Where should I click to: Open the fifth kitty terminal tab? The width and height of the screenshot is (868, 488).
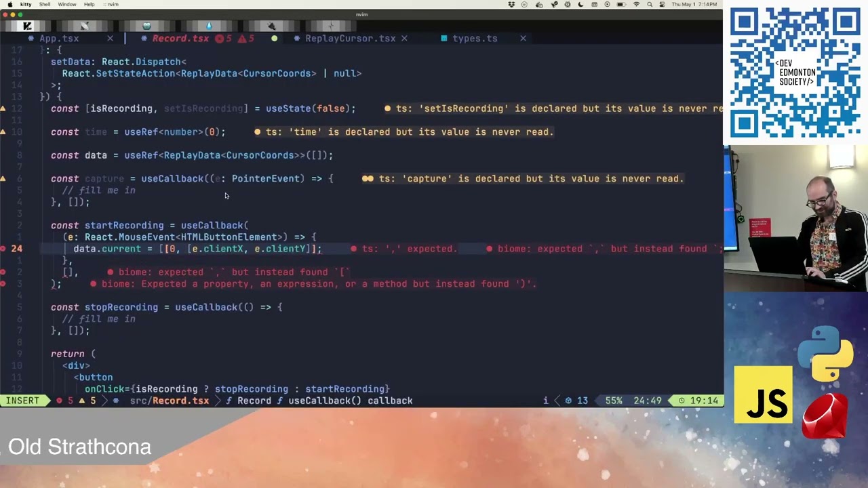tap(271, 26)
